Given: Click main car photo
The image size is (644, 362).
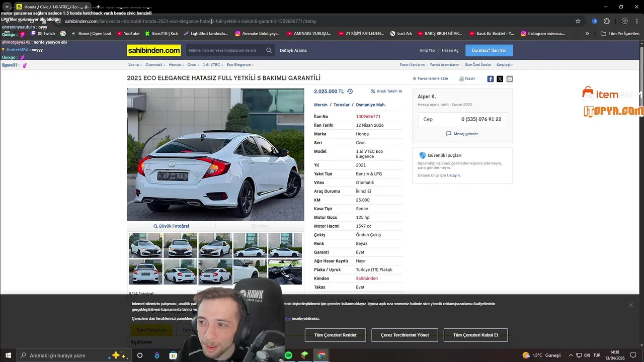Looking at the screenshot, I should [216, 154].
